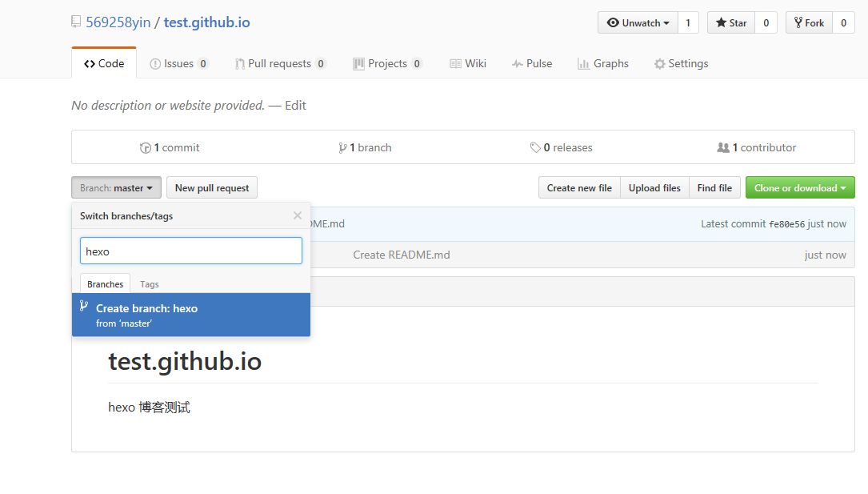Screen dimensions: 868x494
Task: Open the Settings tab with gear icon
Action: pos(681,64)
